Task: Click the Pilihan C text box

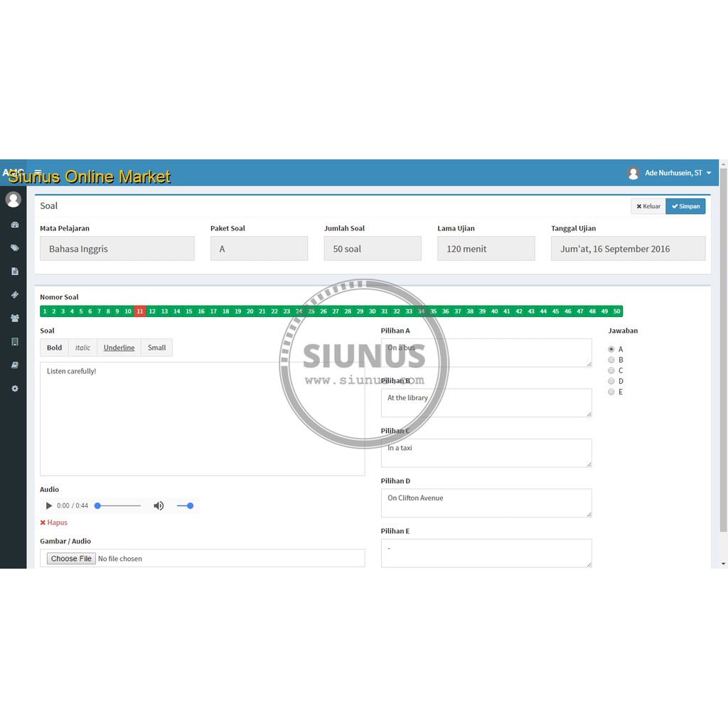Action: point(486,453)
